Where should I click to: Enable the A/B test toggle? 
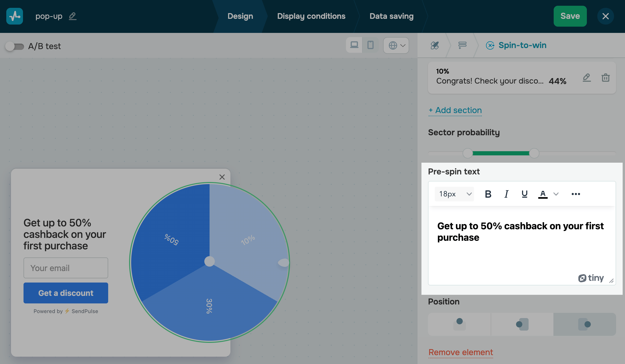pyautogui.click(x=15, y=46)
